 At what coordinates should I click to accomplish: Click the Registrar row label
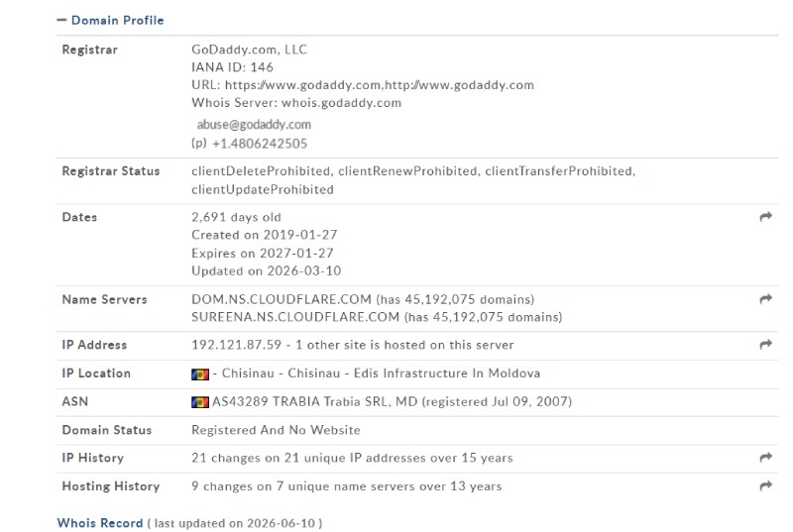[89, 50]
